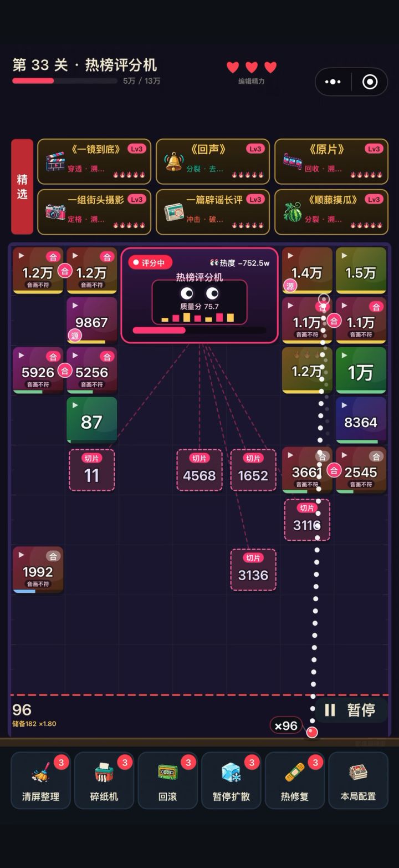Tap the 质量分 75.7 score text
Viewport: 399px width, 868px height.
(199, 306)
